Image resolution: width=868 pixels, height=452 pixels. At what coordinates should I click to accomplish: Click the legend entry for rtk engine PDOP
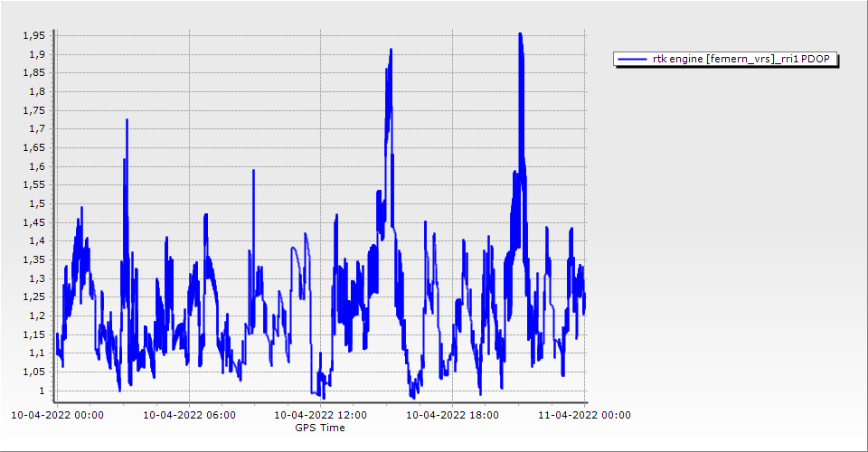pyautogui.click(x=726, y=60)
